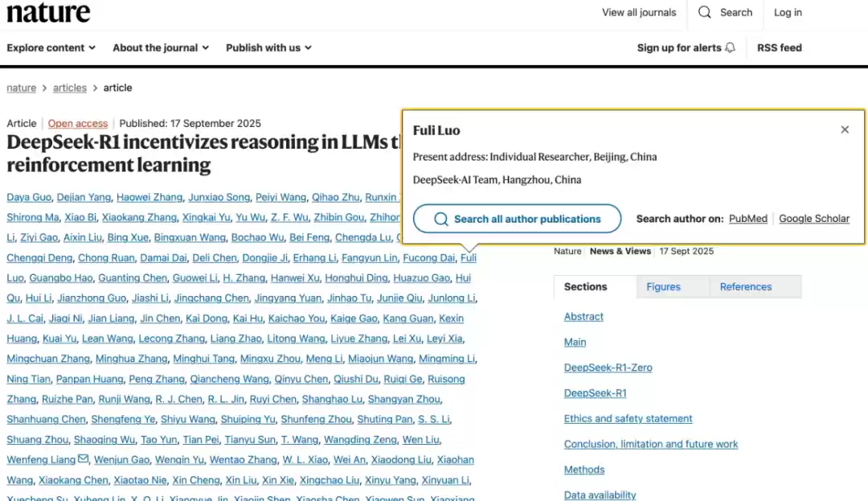Click View all journals

[639, 12]
